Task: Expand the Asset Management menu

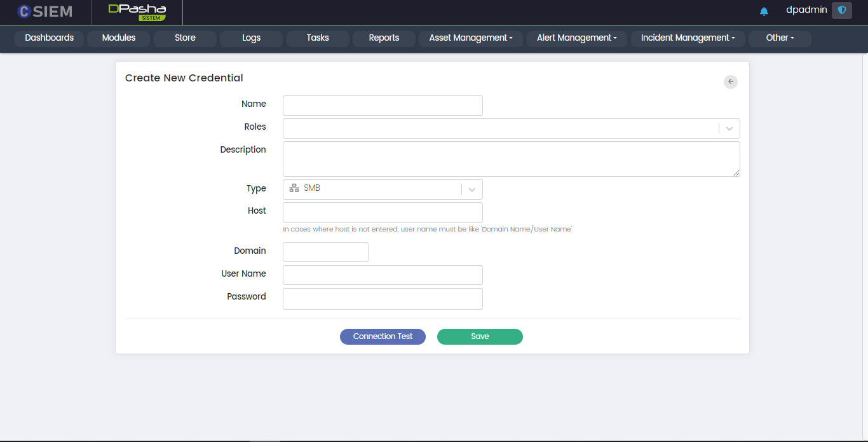Action: (x=470, y=38)
